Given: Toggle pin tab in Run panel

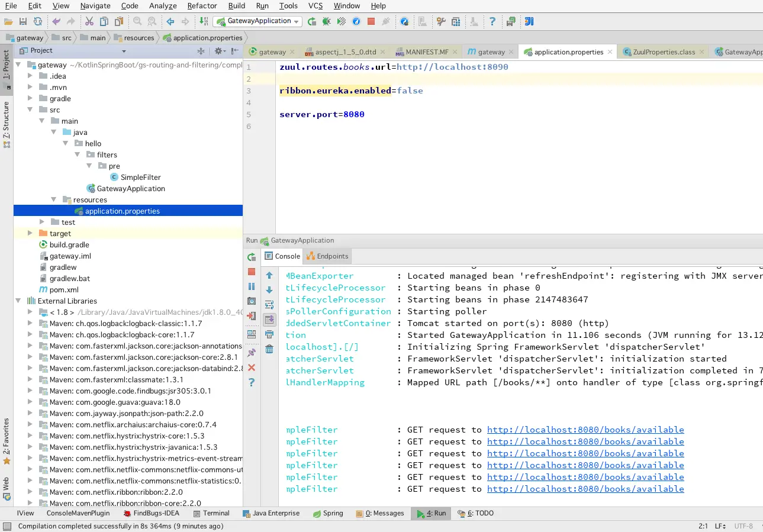Looking at the screenshot, I should [x=252, y=353].
